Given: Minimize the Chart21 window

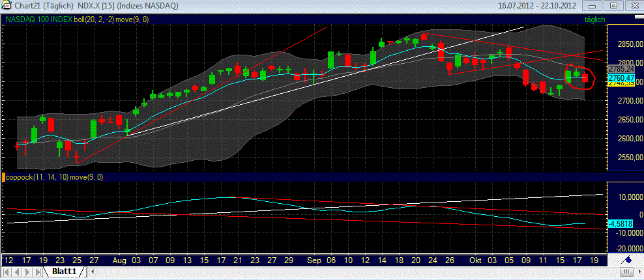Looking at the screenshot, I should click(x=593, y=6).
